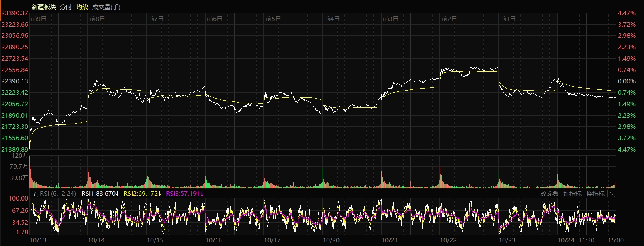The width and height of the screenshot is (644, 246).
Task: Click the 前1日 day marker
Action: point(507,19)
